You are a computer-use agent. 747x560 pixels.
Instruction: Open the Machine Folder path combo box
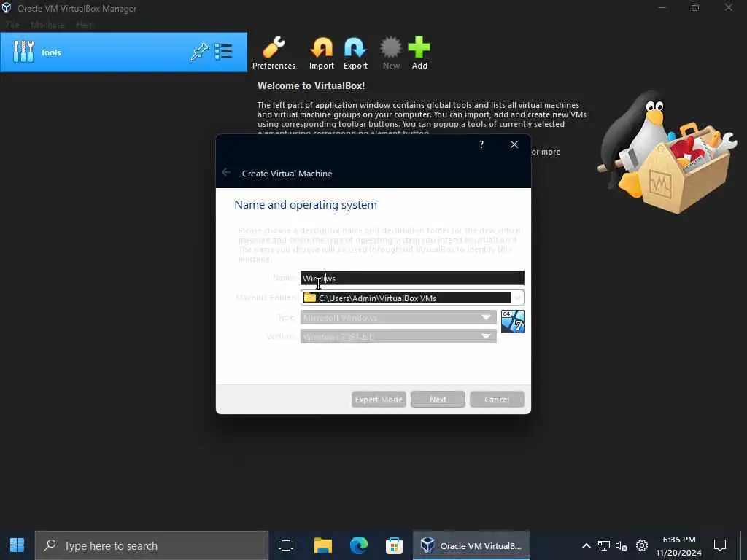click(412, 297)
